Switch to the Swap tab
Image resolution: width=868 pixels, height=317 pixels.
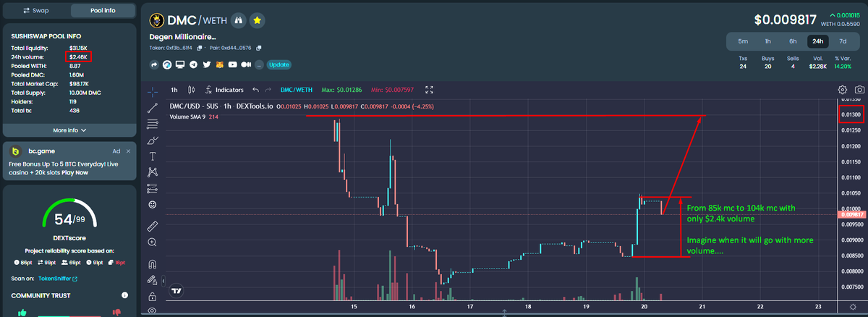[x=36, y=11]
